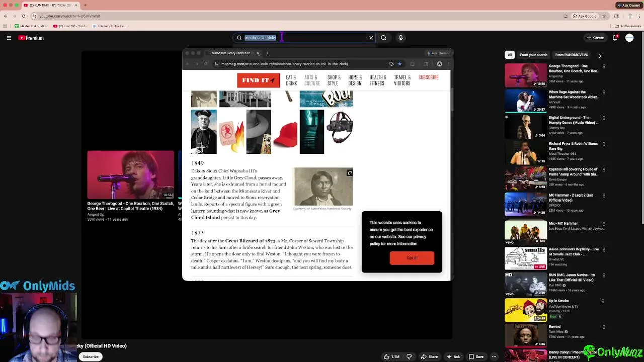
Task: Open 'Health & Fitness' mspmag menu
Action: pos(378,80)
